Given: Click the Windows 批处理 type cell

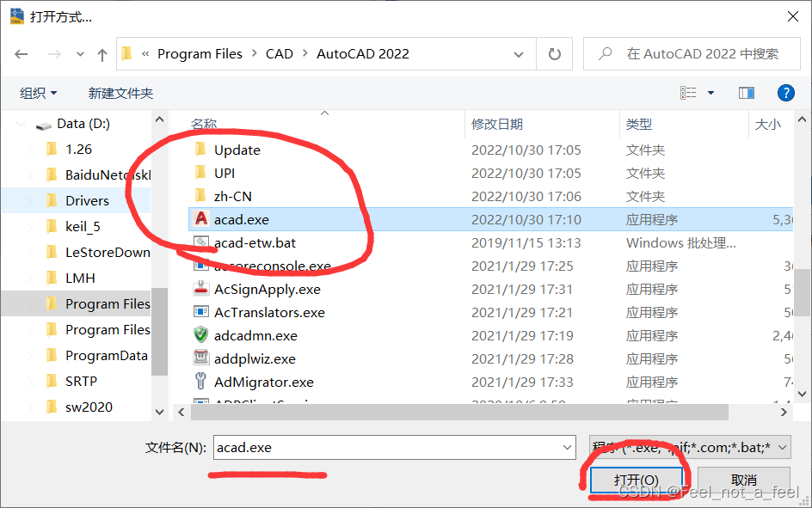Looking at the screenshot, I should tap(680, 242).
